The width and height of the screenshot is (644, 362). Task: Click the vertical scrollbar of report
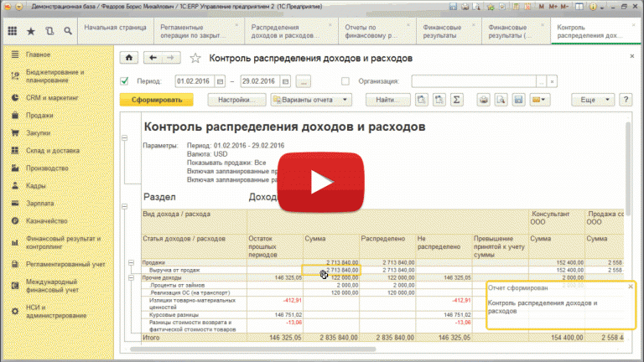tap(628, 168)
